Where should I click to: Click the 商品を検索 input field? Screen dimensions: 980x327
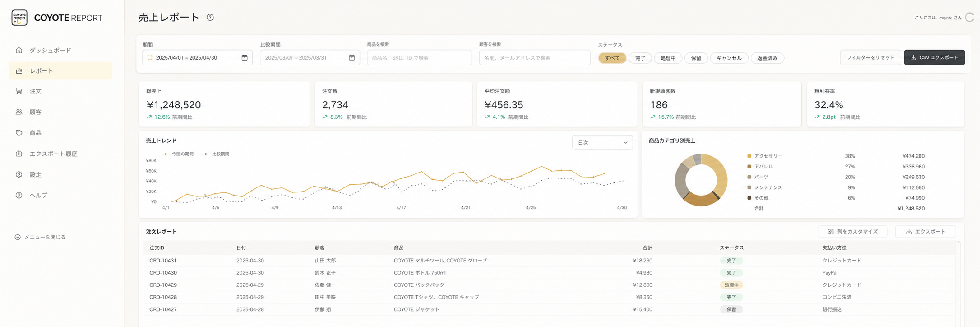click(419, 58)
